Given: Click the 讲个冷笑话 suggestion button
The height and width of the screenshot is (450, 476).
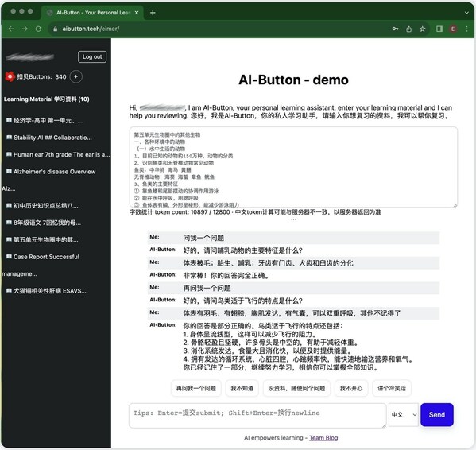Looking at the screenshot, I should (x=392, y=388).
